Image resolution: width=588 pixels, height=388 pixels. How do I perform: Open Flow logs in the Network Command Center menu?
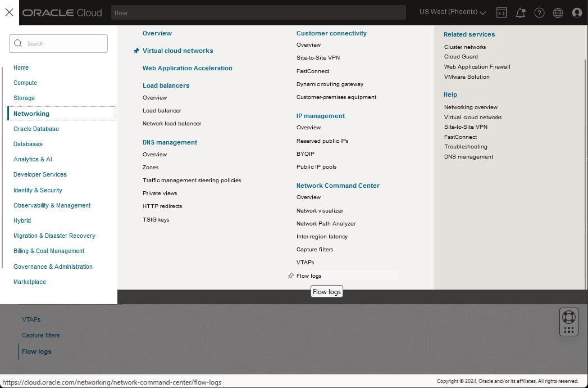(309, 276)
